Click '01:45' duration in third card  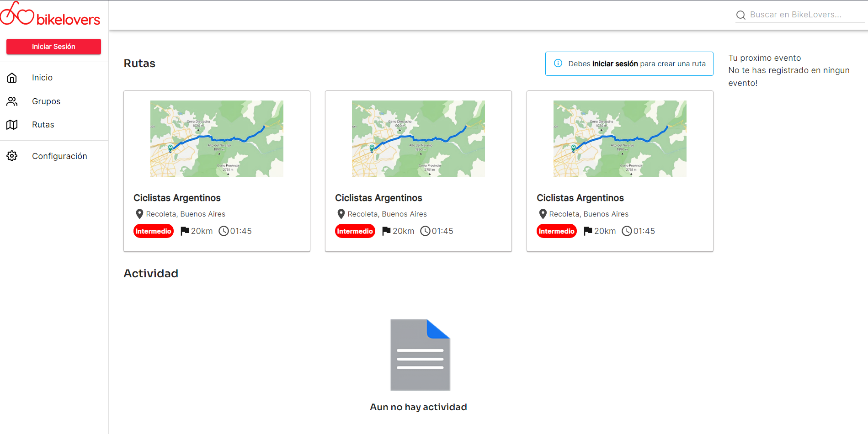(x=644, y=231)
